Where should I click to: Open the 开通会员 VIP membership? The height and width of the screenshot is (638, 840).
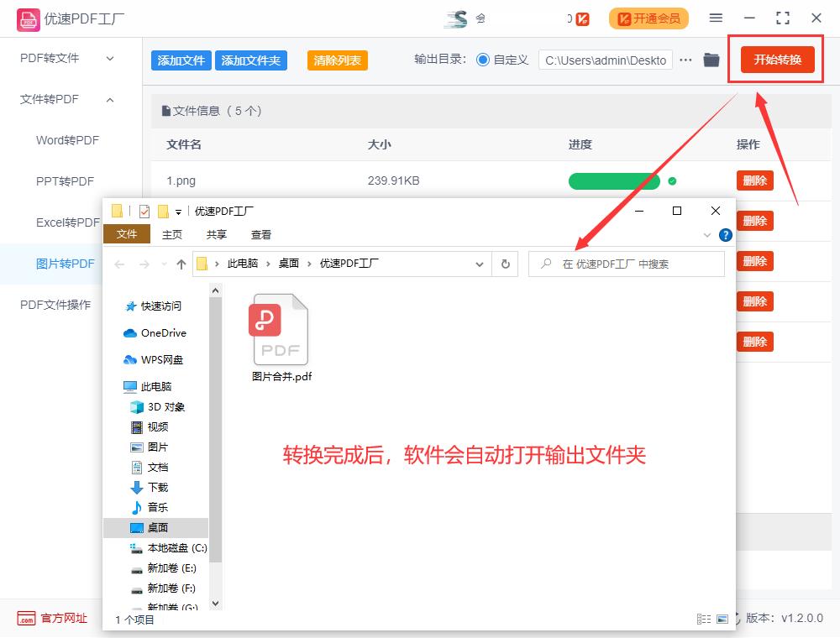[648, 18]
